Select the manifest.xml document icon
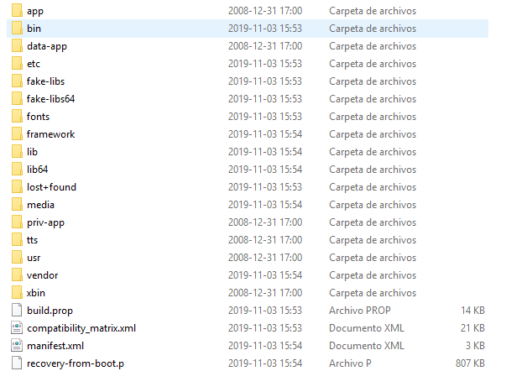Viewport: 532px width, 392px height. [x=17, y=346]
